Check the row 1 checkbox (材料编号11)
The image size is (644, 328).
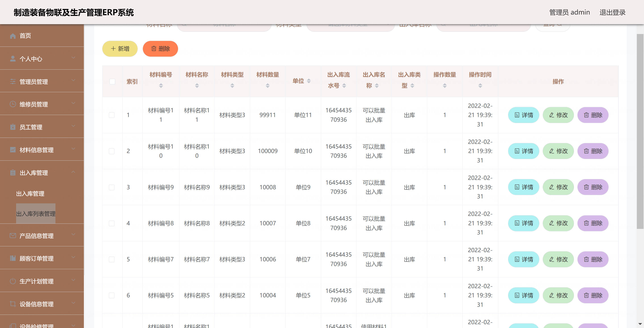112,115
